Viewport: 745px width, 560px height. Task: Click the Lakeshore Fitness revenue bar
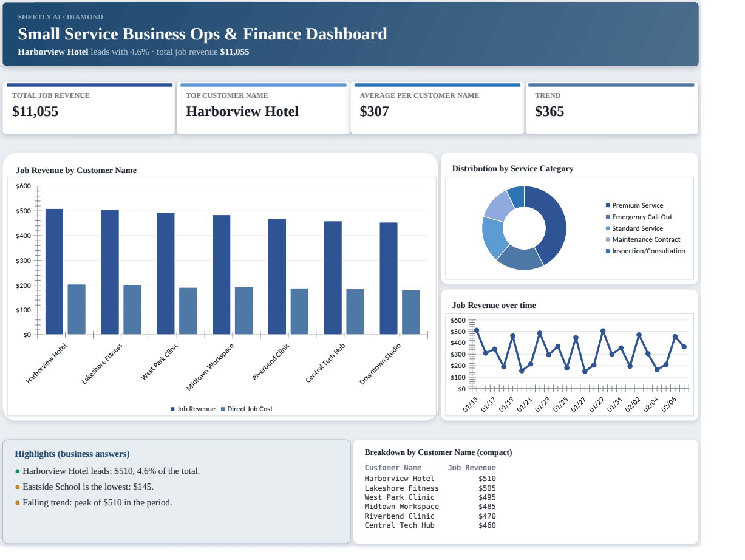coord(110,272)
